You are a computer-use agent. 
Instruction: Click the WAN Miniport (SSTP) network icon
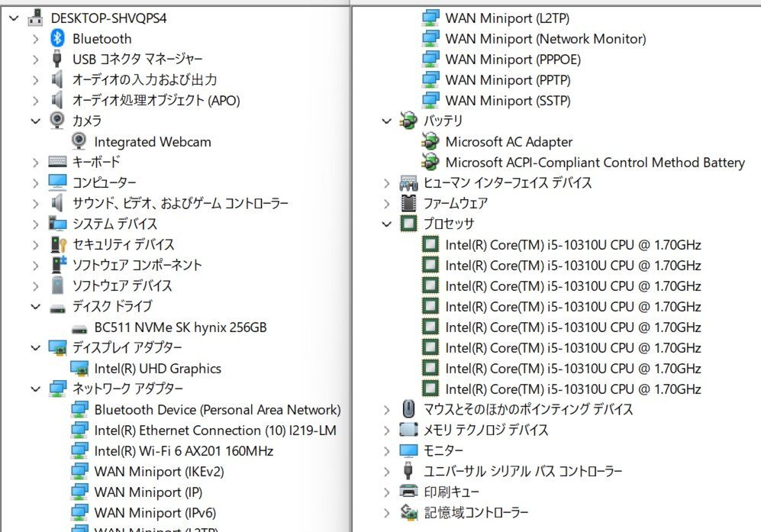(430, 100)
